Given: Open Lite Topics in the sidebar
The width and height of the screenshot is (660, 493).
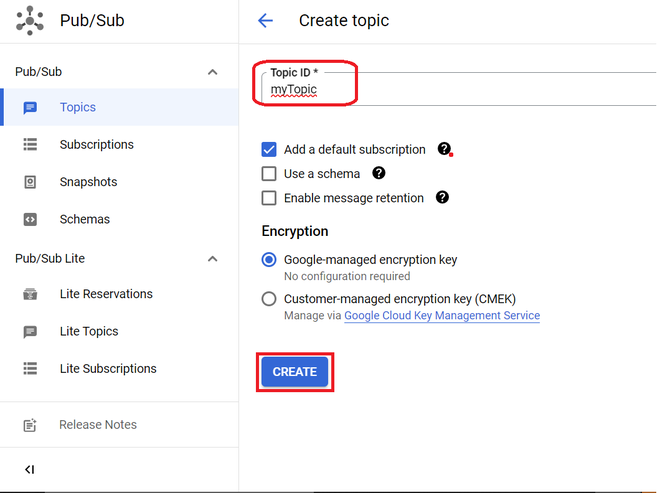Looking at the screenshot, I should [x=89, y=331].
